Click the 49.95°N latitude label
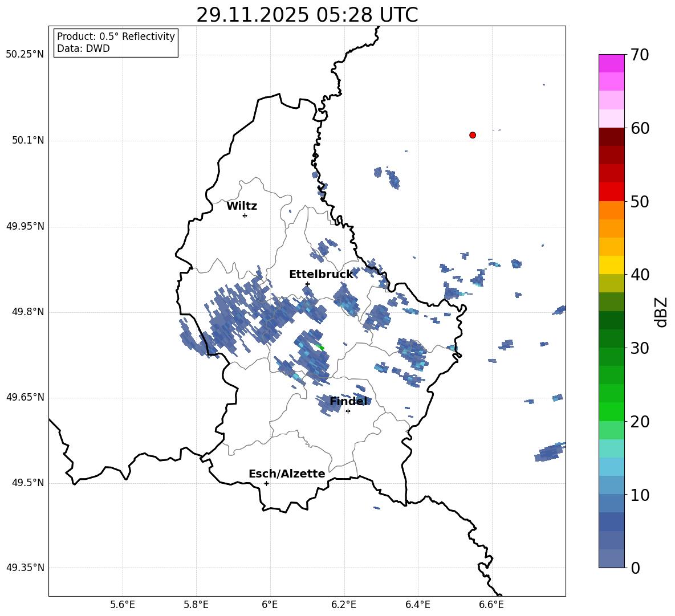The width and height of the screenshot is (675, 616). 25,226
